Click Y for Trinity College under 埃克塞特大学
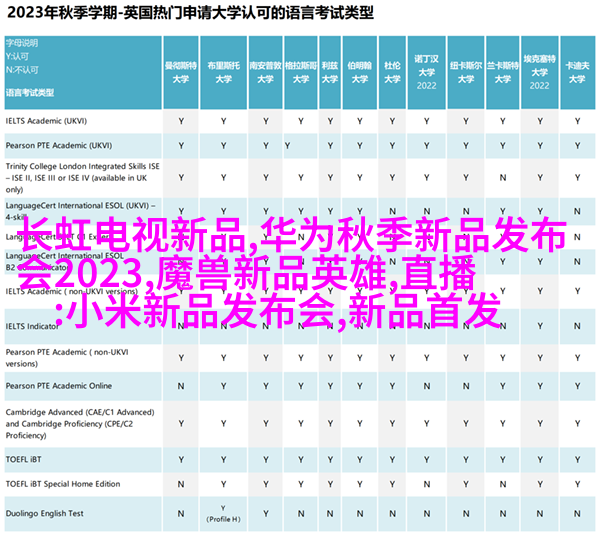Screen dimensions: 600x536 pyautogui.click(x=540, y=178)
